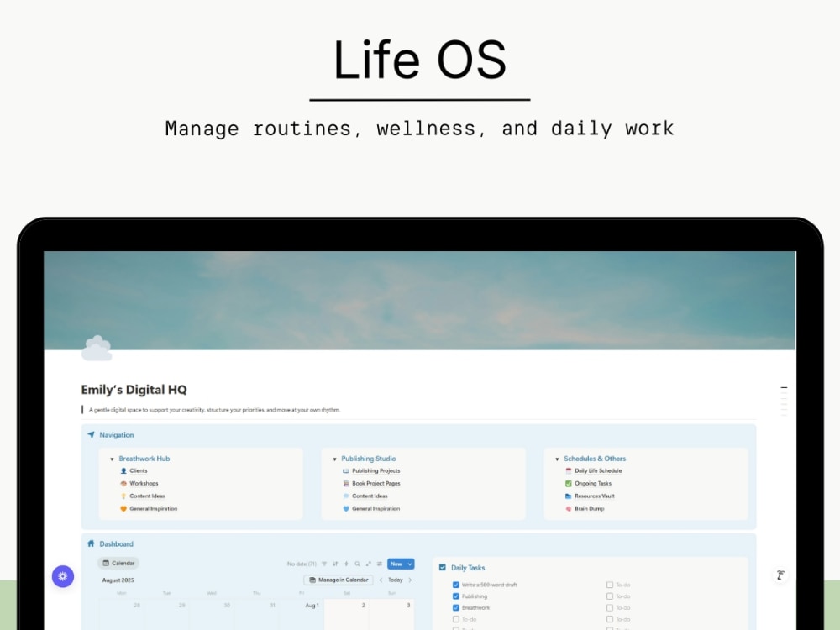
Task: Click the expand full-page arrows icon
Action: (x=369, y=564)
